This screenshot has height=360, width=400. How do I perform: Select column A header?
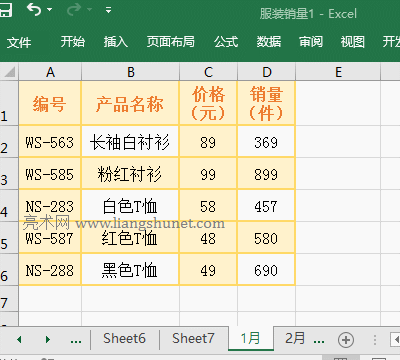click(x=50, y=72)
